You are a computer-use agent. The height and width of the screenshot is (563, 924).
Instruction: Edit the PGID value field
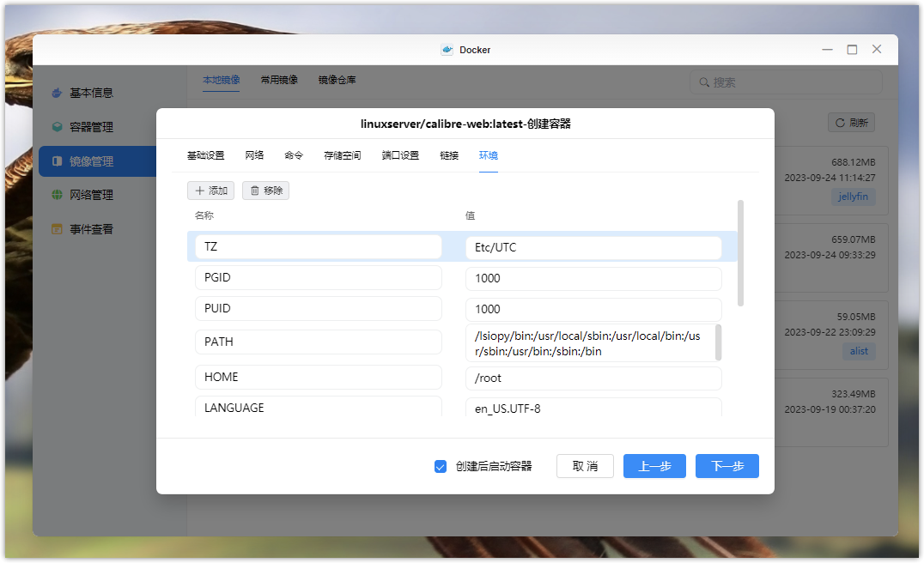(593, 279)
